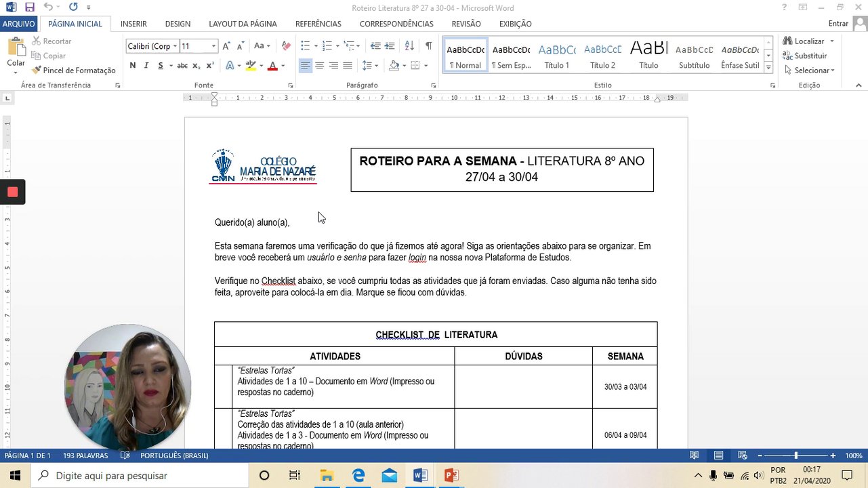Click the Windows taskbar search box

[140, 476]
